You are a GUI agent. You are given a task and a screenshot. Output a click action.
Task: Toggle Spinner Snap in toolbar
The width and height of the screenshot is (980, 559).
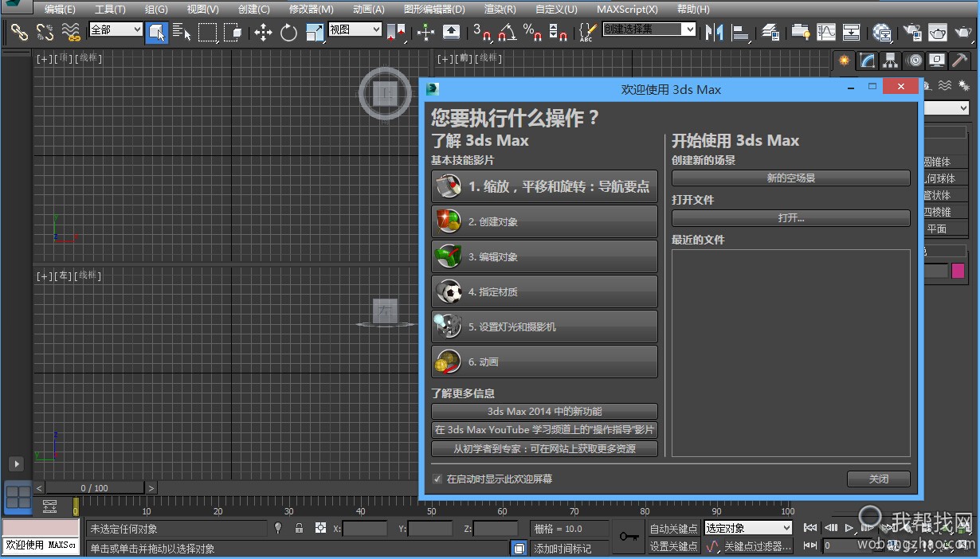(x=559, y=32)
